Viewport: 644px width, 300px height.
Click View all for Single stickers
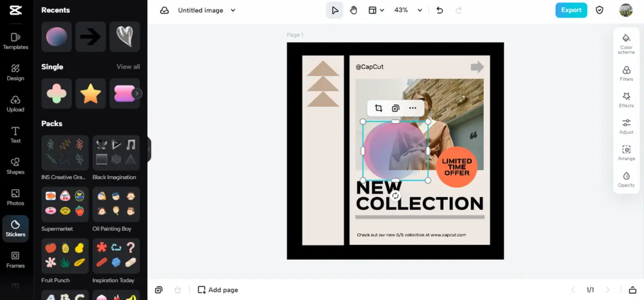tap(128, 67)
